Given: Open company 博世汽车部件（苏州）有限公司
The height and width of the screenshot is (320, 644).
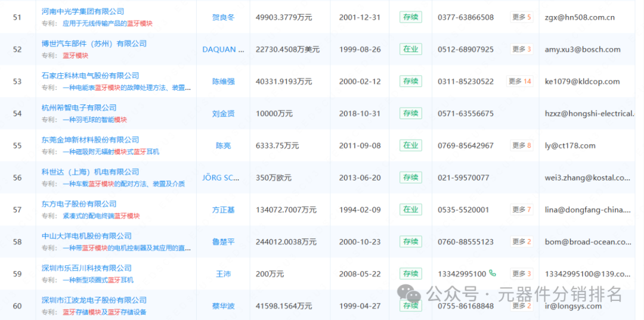Looking at the screenshot, I should [x=94, y=44].
